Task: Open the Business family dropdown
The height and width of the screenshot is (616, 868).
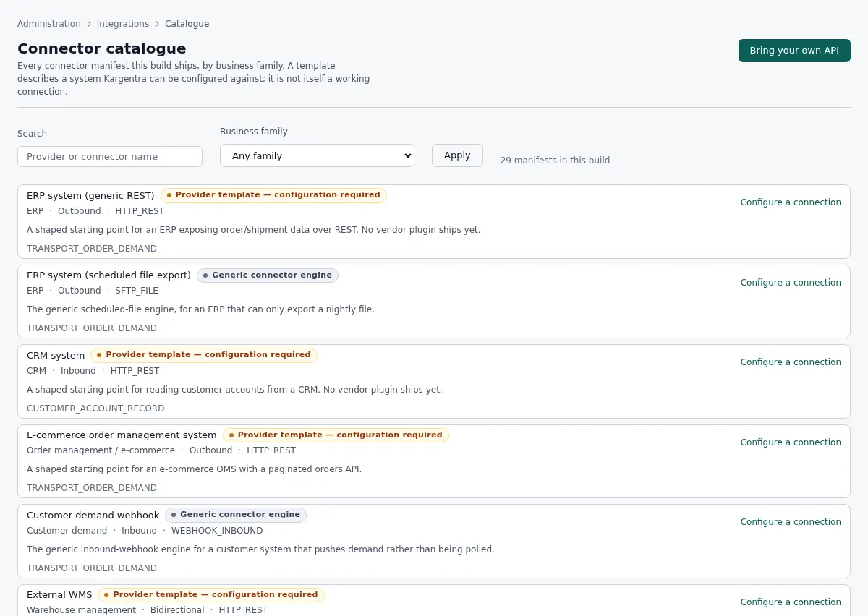Action: click(x=317, y=155)
